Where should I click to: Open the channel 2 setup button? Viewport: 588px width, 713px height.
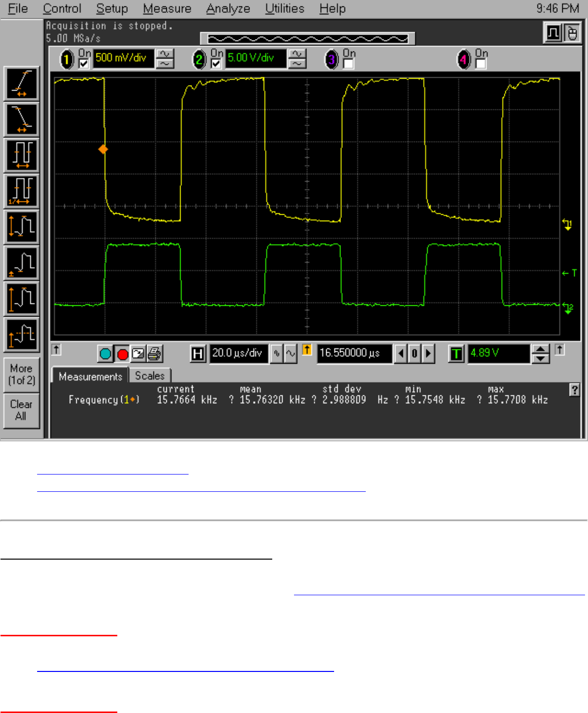(x=199, y=60)
